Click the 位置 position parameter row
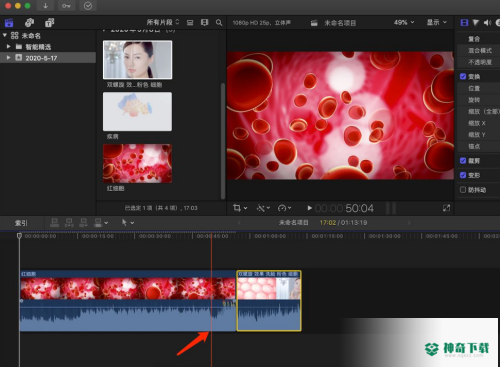The image size is (500, 367). coord(479,88)
